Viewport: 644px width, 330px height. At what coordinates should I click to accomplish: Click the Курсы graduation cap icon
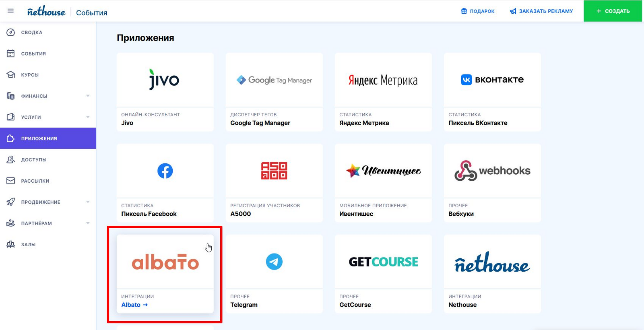tap(11, 75)
